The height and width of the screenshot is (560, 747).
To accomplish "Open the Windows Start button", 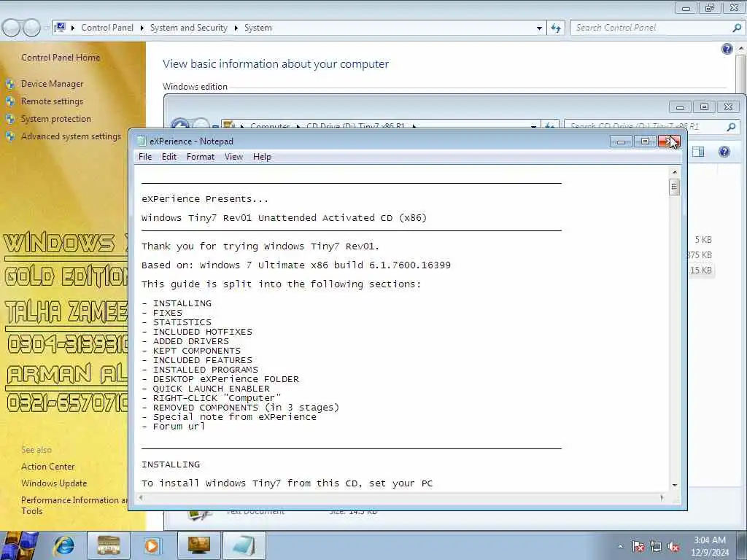I will coord(19,545).
